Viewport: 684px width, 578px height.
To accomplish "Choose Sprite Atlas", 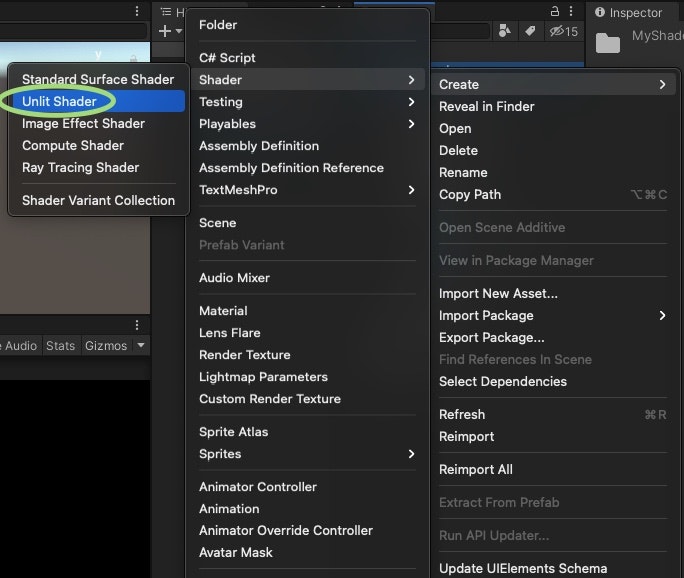I will click(308, 432).
